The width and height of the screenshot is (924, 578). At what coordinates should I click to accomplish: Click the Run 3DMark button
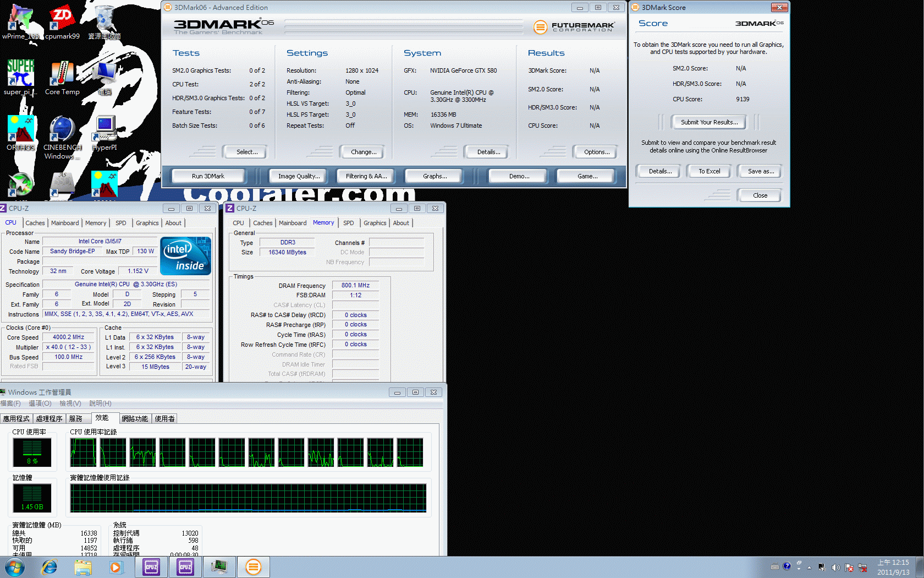208,176
